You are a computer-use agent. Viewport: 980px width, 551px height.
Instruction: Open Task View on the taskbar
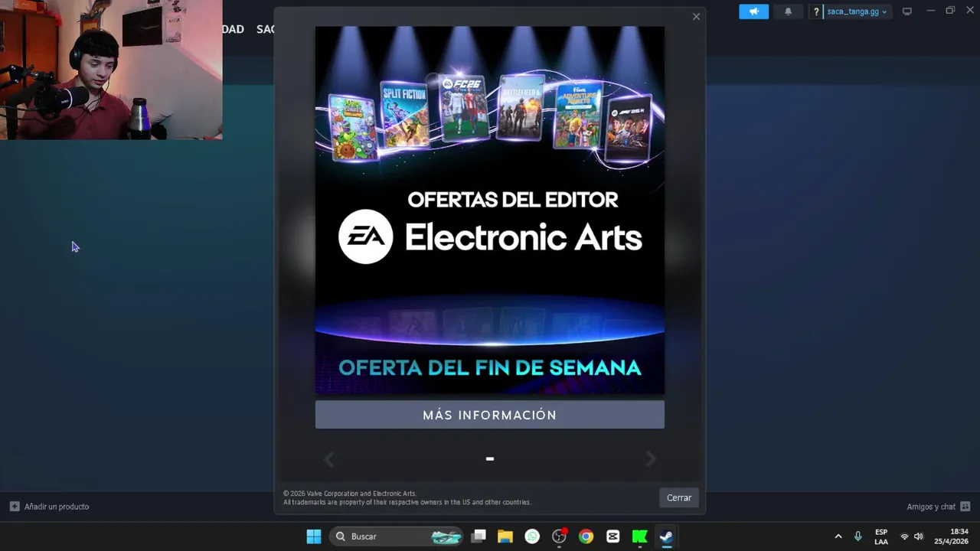(x=479, y=536)
